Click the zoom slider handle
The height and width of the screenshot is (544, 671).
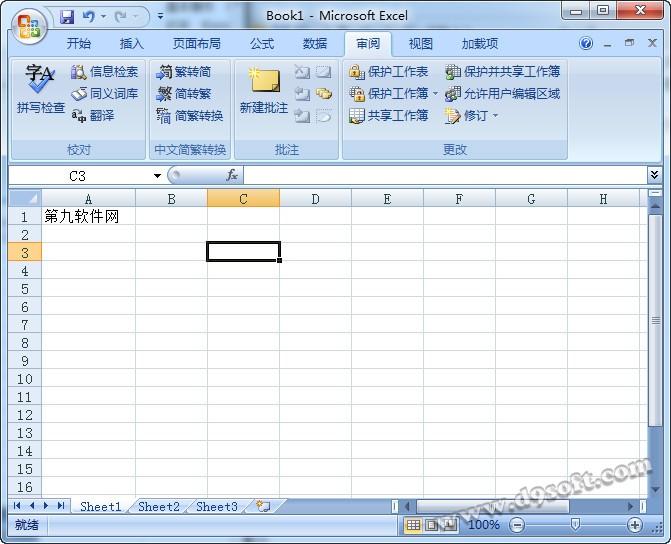click(x=576, y=524)
